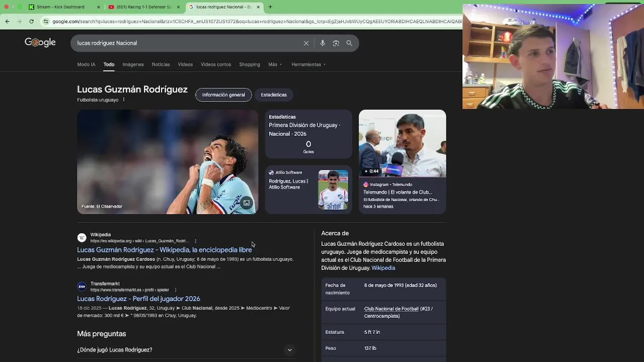The image size is (644, 362).
Task: Expand the Más dropdown
Action: (275, 64)
